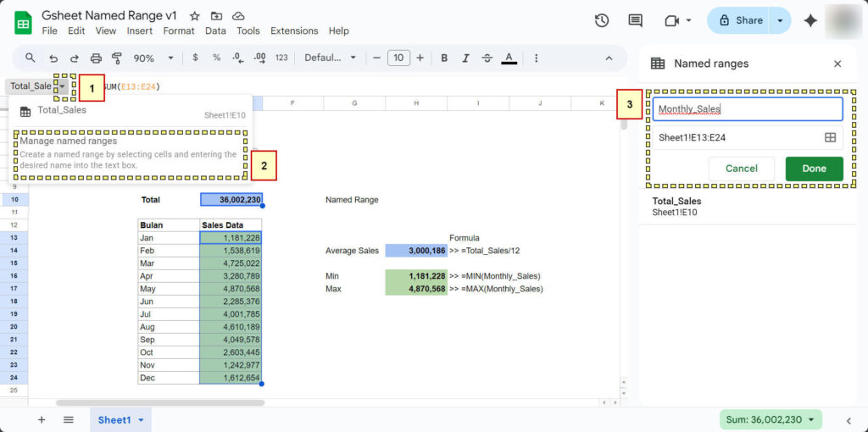This screenshot has width=868, height=432.
Task: Click the horizontal scrollbar thumb
Action: [160, 402]
